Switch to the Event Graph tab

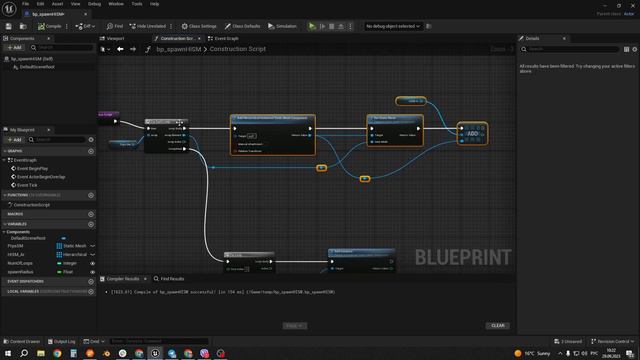pyautogui.click(x=223, y=38)
